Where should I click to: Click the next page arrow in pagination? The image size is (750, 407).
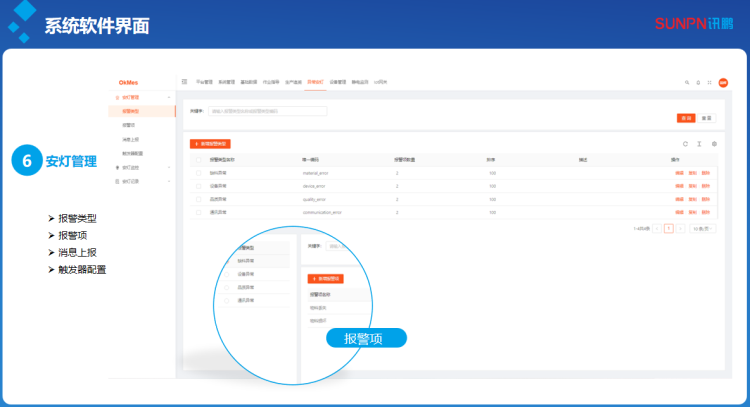click(x=681, y=229)
